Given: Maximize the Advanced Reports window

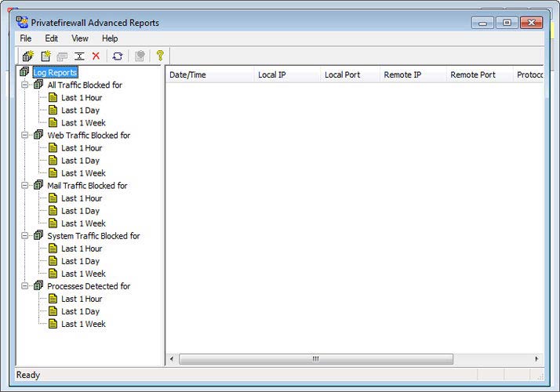Looking at the screenshot, I should [x=507, y=23].
